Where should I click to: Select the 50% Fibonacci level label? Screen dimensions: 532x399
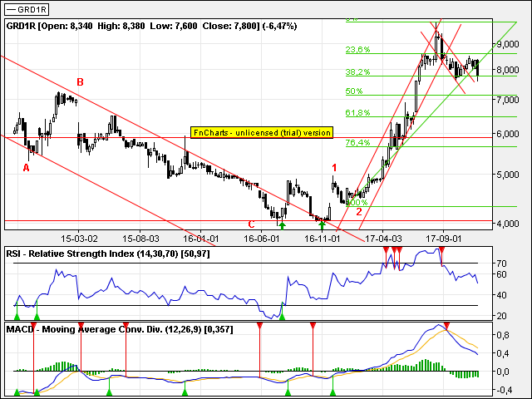pyautogui.click(x=354, y=91)
